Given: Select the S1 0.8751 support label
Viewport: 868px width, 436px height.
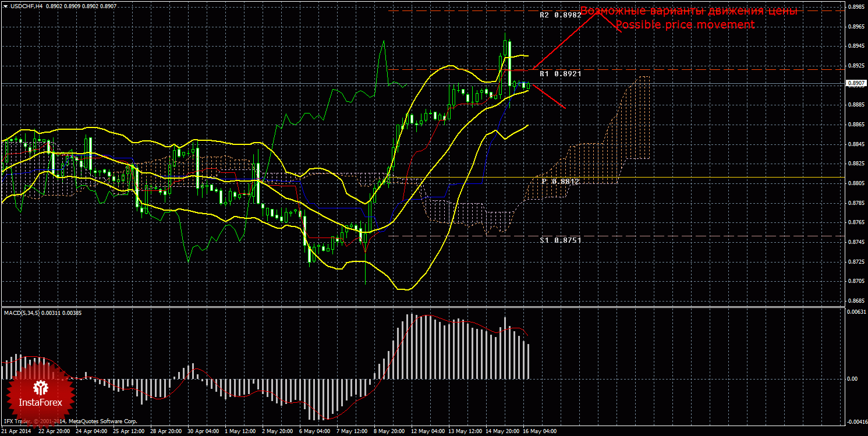Looking at the screenshot, I should coord(560,240).
